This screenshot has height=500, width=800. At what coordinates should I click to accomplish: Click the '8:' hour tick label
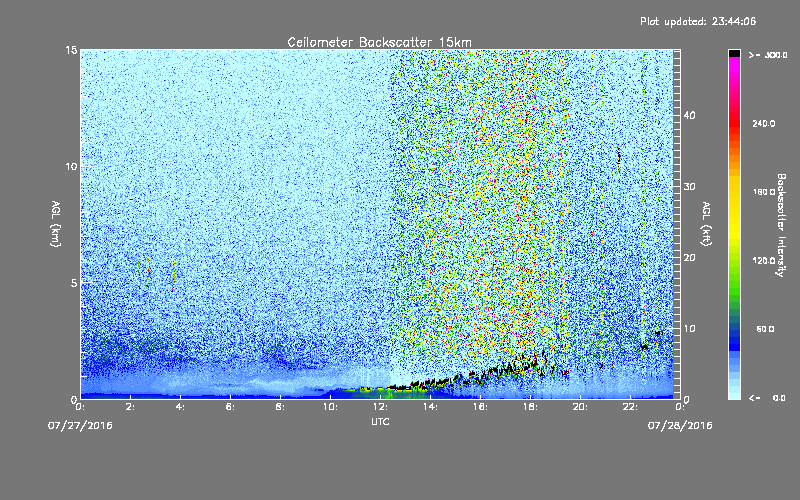[281, 407]
